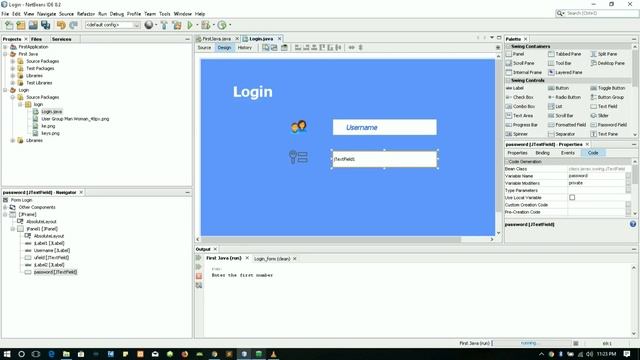
Task: Click the Redo toolbar icon
Action: [x=73, y=25]
